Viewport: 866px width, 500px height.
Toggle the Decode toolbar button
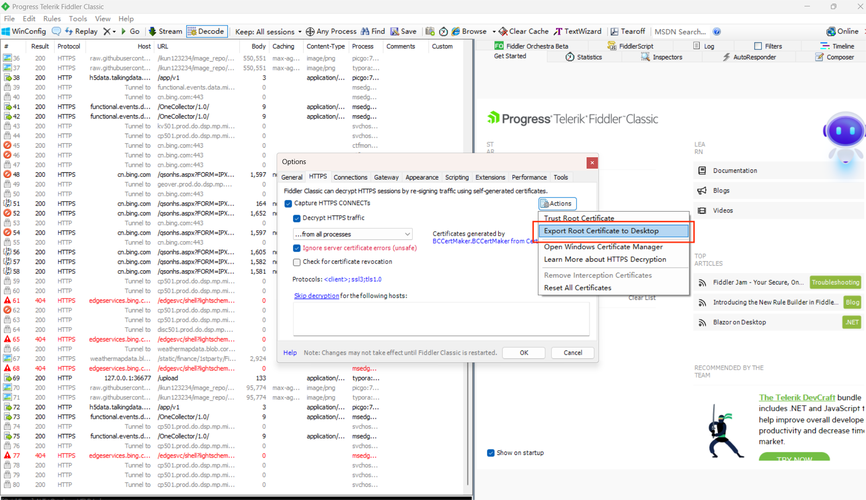(x=207, y=31)
